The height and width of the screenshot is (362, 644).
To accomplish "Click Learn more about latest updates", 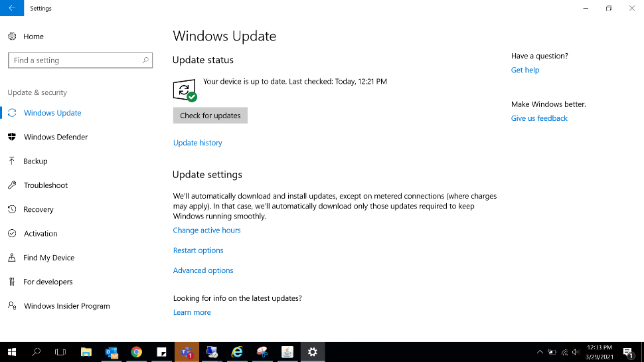I will click(192, 312).
